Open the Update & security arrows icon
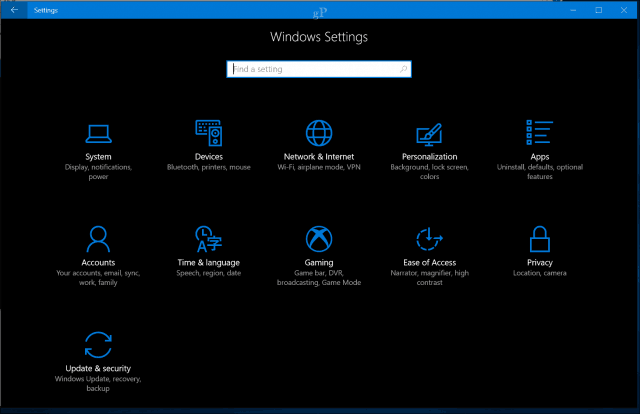Screen dimensions: 640x414 pyautogui.click(x=98, y=345)
